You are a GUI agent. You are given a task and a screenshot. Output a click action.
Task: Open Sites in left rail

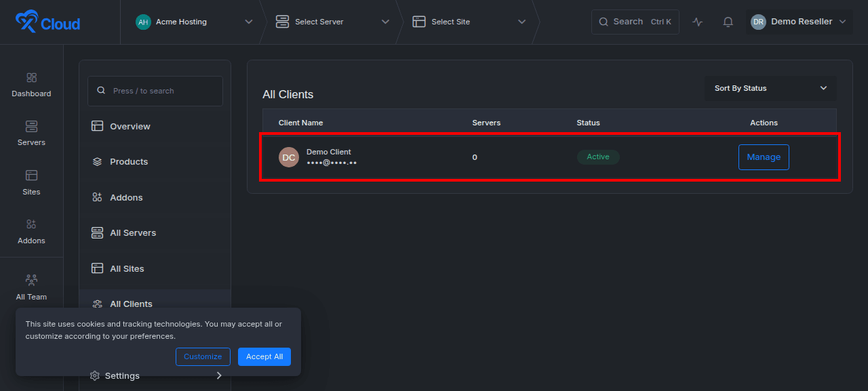(x=31, y=183)
